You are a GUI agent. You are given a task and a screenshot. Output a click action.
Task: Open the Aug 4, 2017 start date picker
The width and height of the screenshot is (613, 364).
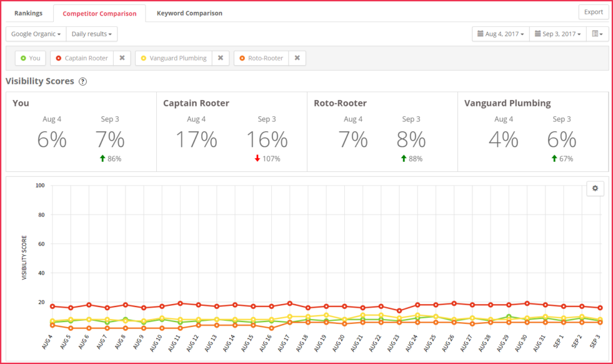point(500,34)
